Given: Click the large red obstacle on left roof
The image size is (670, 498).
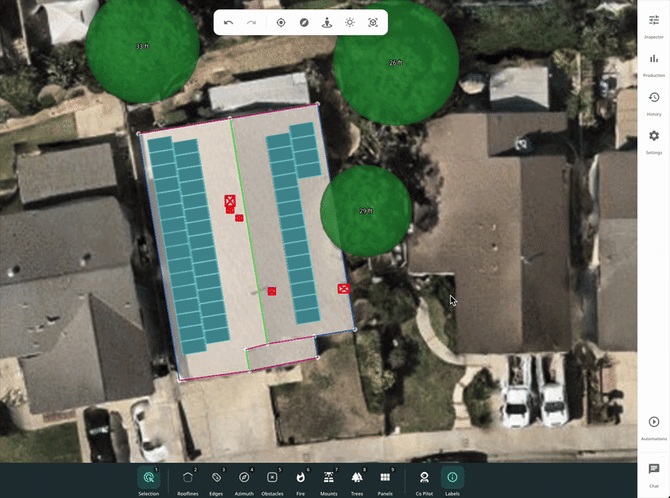Looking at the screenshot, I should 230,200.
